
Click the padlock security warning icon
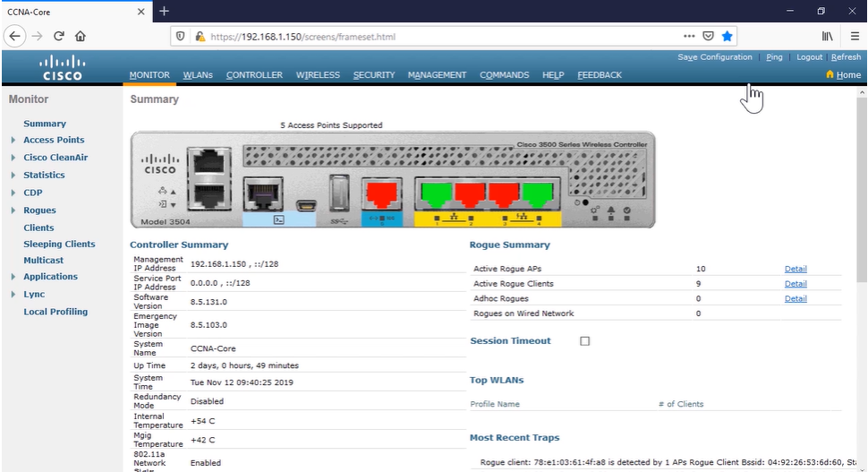(200, 37)
